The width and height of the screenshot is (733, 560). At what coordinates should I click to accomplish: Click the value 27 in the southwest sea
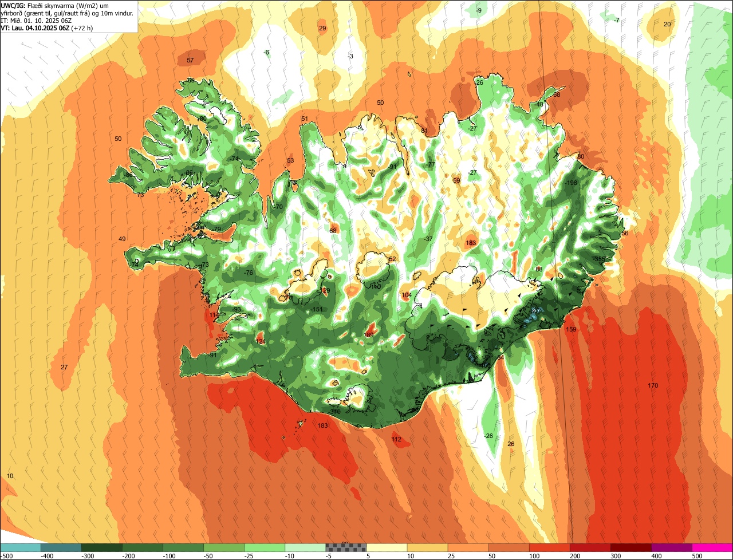point(64,367)
